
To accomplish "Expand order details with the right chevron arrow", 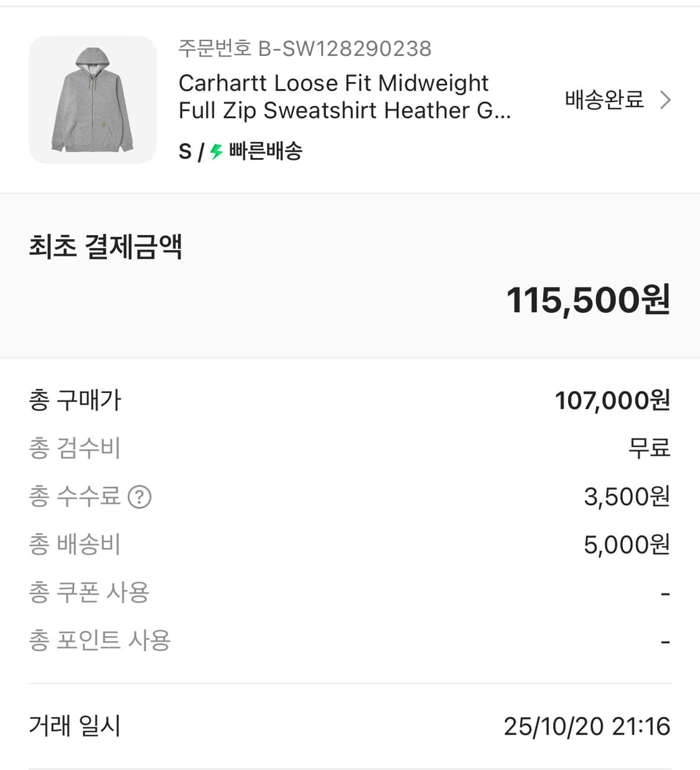I will 665,100.
